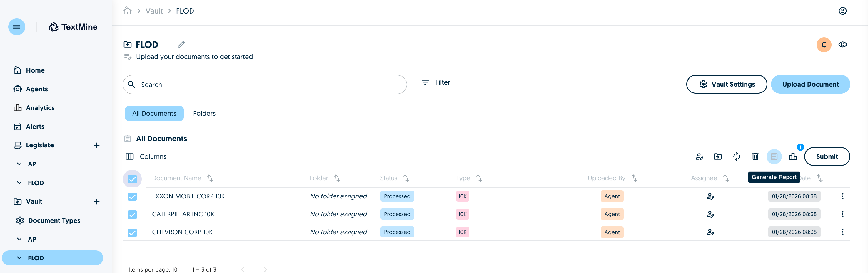Go to the previous page arrow
Screen dimensions: 868x273
[242, 269]
